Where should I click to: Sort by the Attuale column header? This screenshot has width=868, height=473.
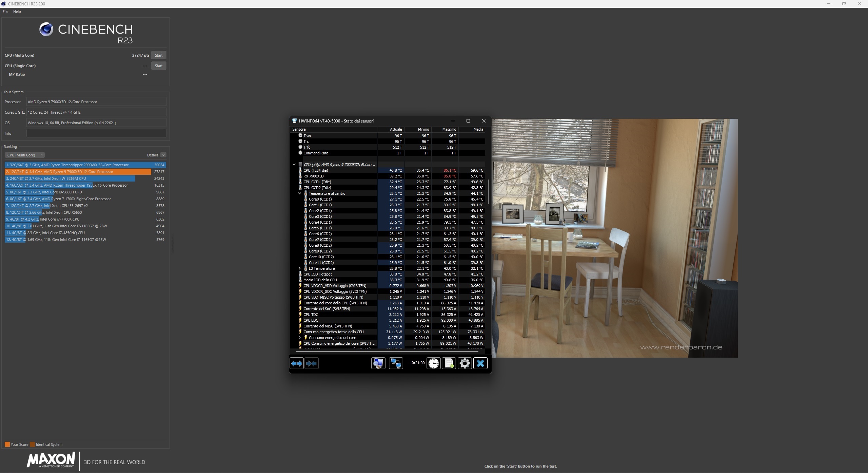(391, 129)
